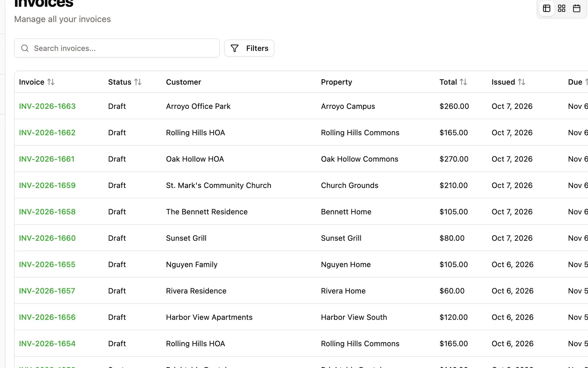Image resolution: width=588 pixels, height=368 pixels.
Task: Click property Rivera Home
Action: pyautogui.click(x=343, y=291)
